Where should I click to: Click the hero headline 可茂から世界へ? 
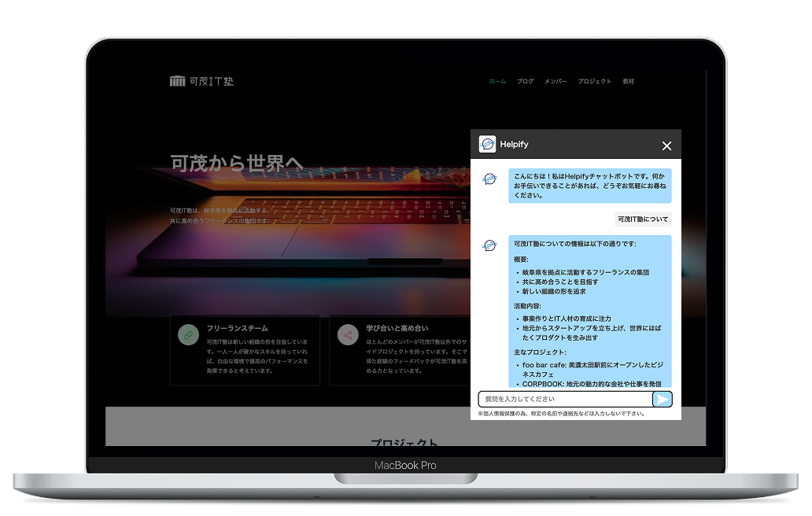point(237,164)
